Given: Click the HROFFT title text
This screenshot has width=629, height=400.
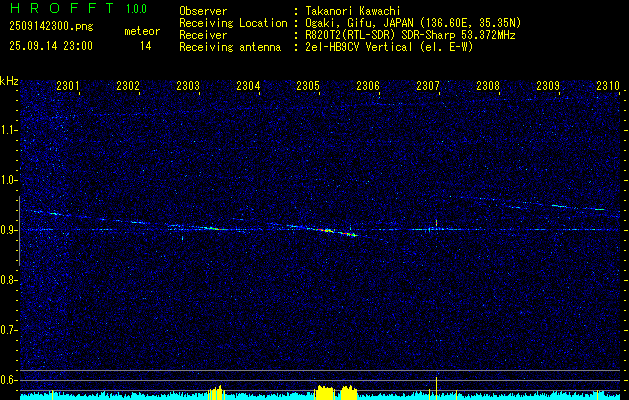Looking at the screenshot, I should tap(61, 8).
